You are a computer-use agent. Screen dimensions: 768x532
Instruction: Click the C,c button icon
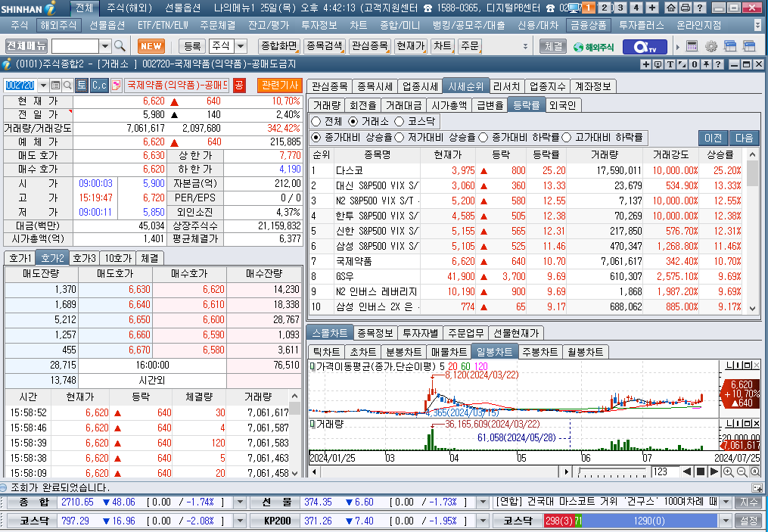click(x=99, y=86)
